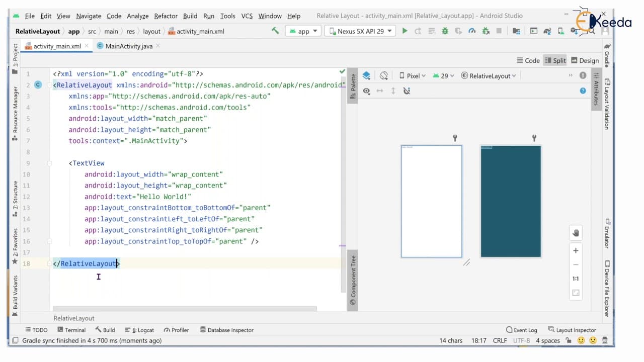Collapse the TextView fold marker on line 9
This screenshot has height=362, width=644.
tap(49, 163)
